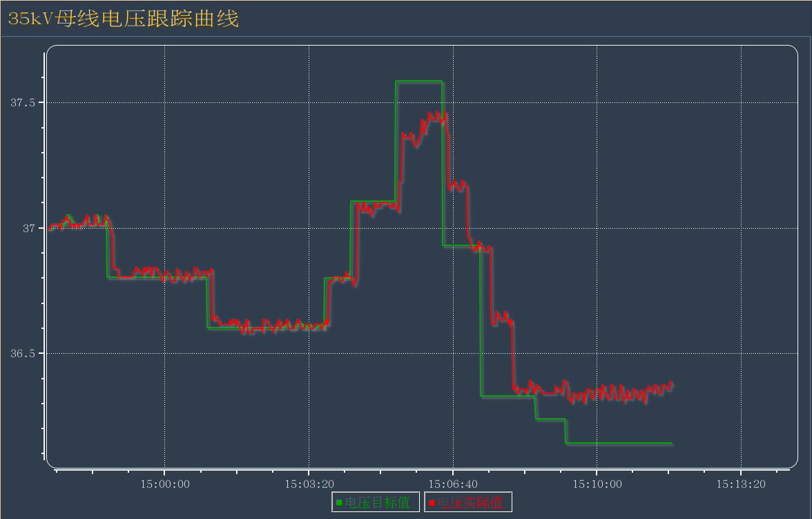Click the green target curve's lowest final segment
812x519 pixels.
pos(618,443)
